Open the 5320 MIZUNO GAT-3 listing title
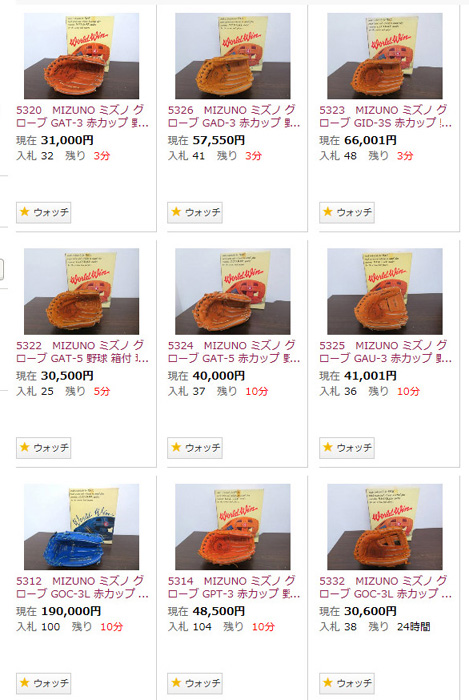Image resolution: width=469 pixels, height=700 pixels. click(x=82, y=116)
